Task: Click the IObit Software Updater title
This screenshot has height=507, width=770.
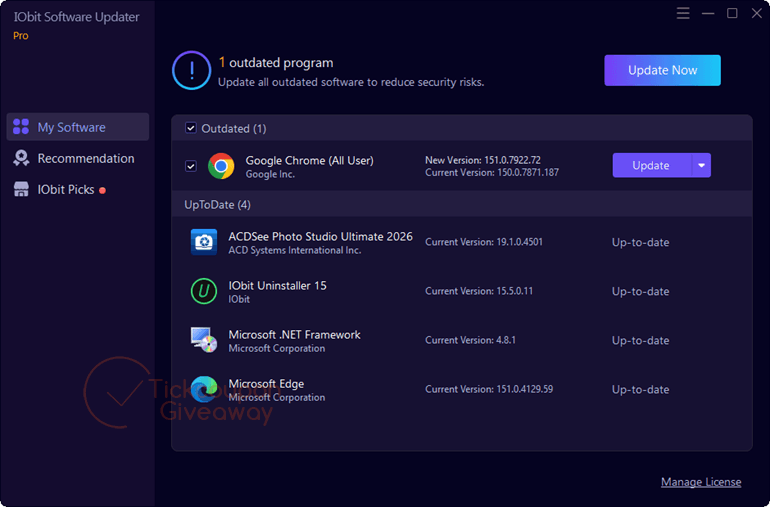Action: coord(77,17)
